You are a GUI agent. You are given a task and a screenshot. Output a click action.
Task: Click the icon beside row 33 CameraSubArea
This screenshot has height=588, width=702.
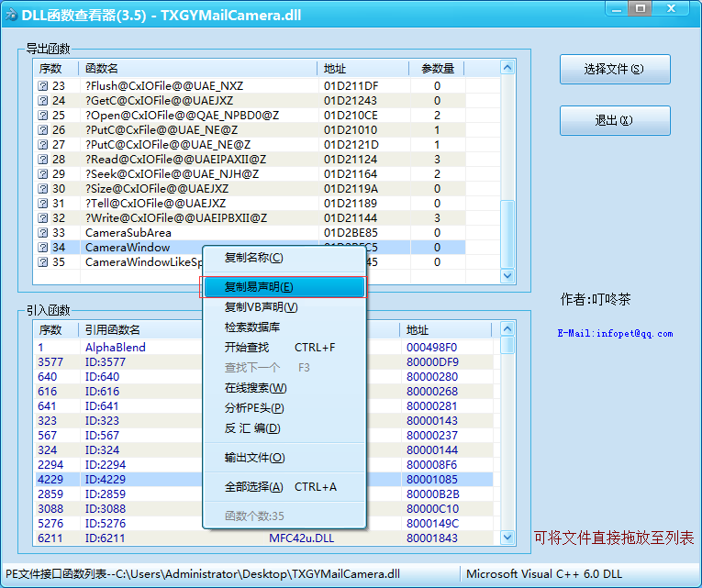pyautogui.click(x=42, y=233)
